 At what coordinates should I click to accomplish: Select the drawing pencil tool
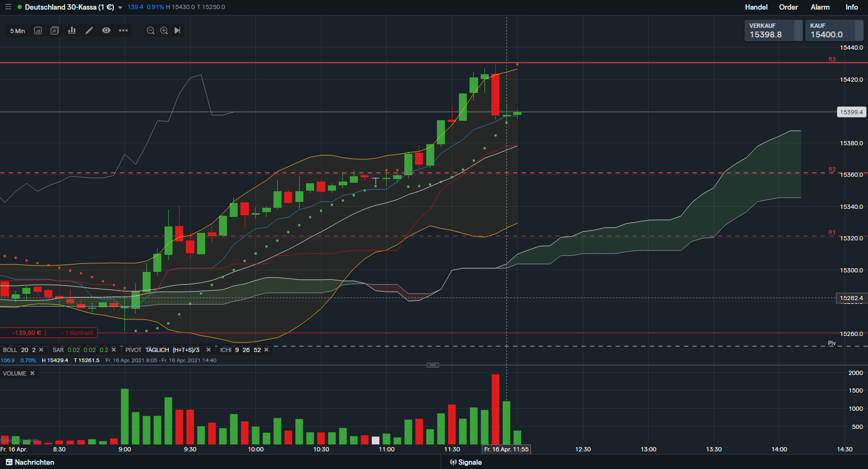[89, 30]
